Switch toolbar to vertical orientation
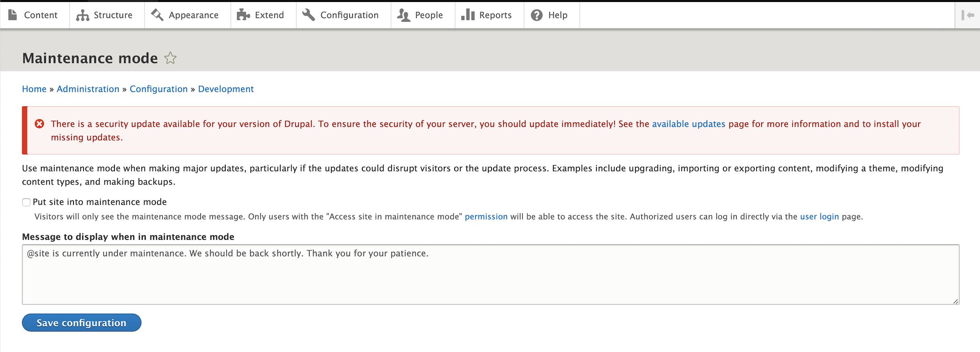The image size is (980, 352). (967, 15)
